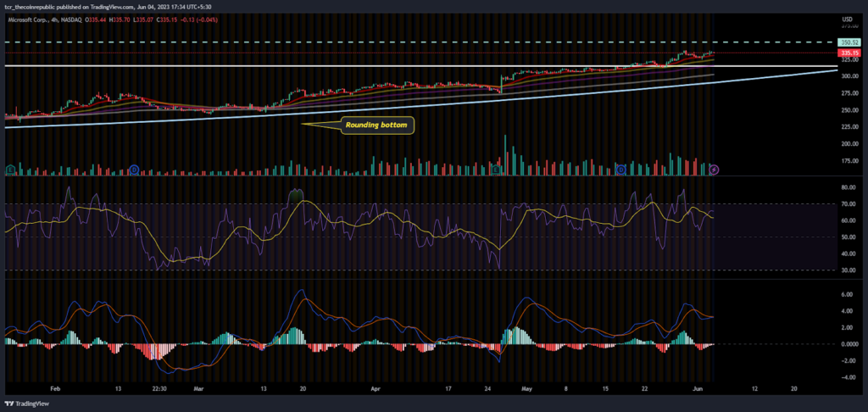Click the 80.00 RSI axis label

[849, 187]
